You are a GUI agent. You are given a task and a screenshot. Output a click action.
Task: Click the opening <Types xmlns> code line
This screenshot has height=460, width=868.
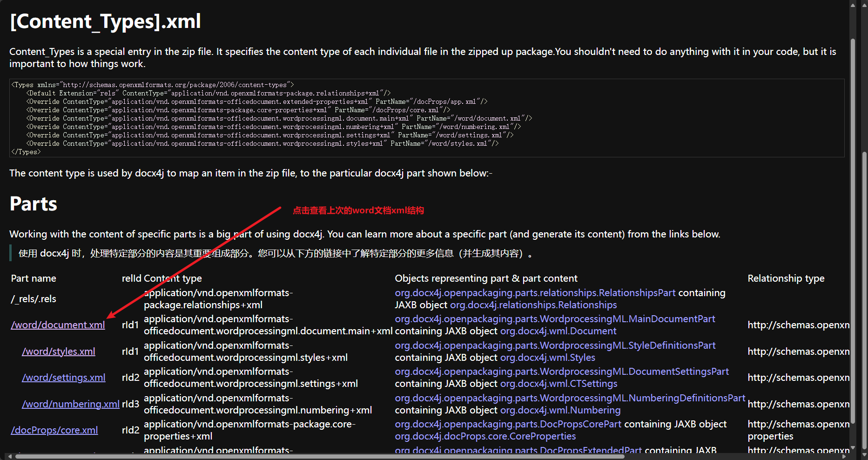click(153, 85)
